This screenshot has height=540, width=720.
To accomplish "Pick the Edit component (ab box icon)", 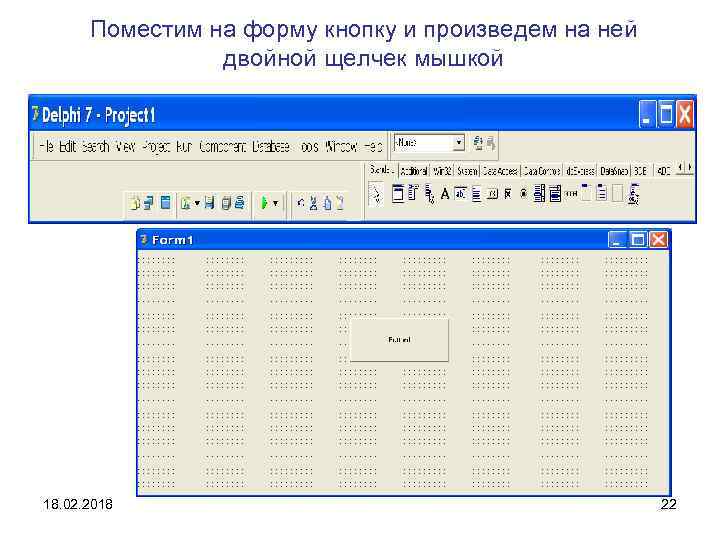I will (460, 194).
